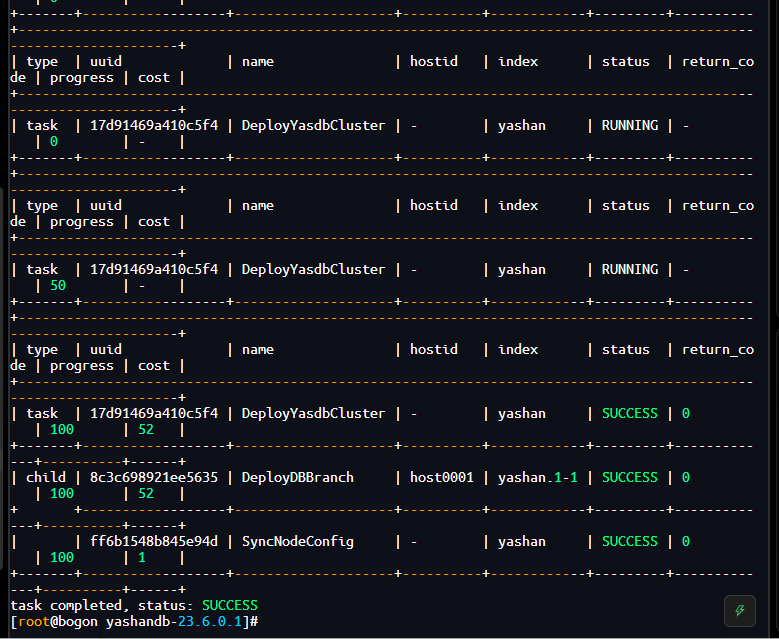Click yashan index in SyncNodeConfig row
779x639 pixels.
pyautogui.click(x=522, y=542)
